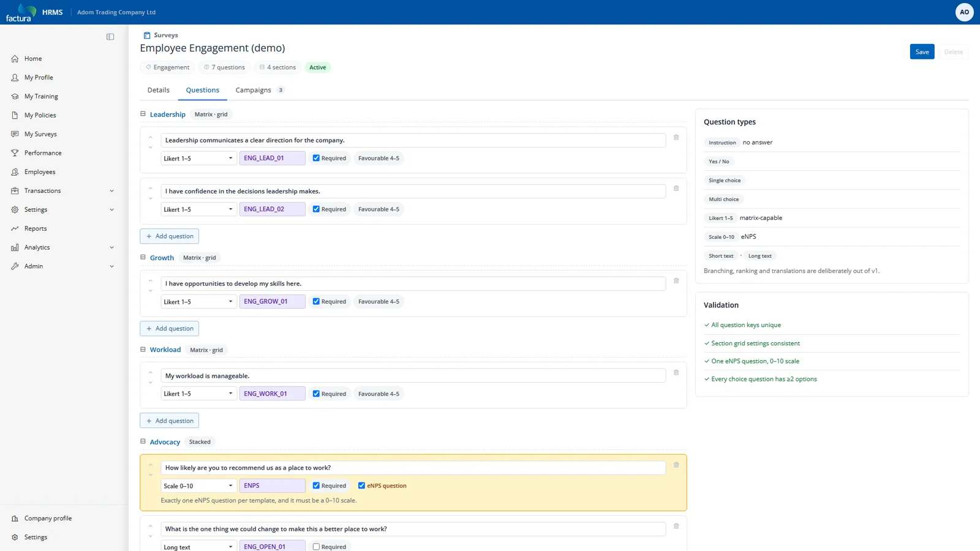This screenshot has width=980, height=551.
Task: Click the Home icon in sidebar
Action: pos(15,59)
